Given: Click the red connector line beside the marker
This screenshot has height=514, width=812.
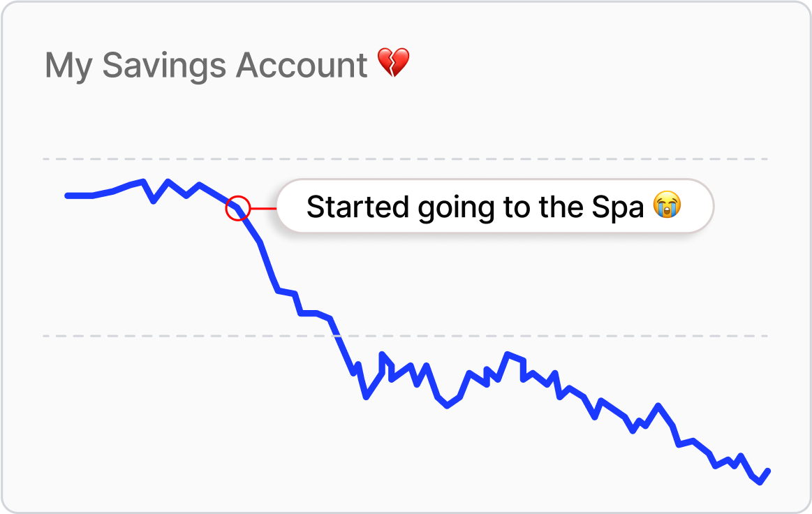Looking at the screenshot, I should coord(263,208).
